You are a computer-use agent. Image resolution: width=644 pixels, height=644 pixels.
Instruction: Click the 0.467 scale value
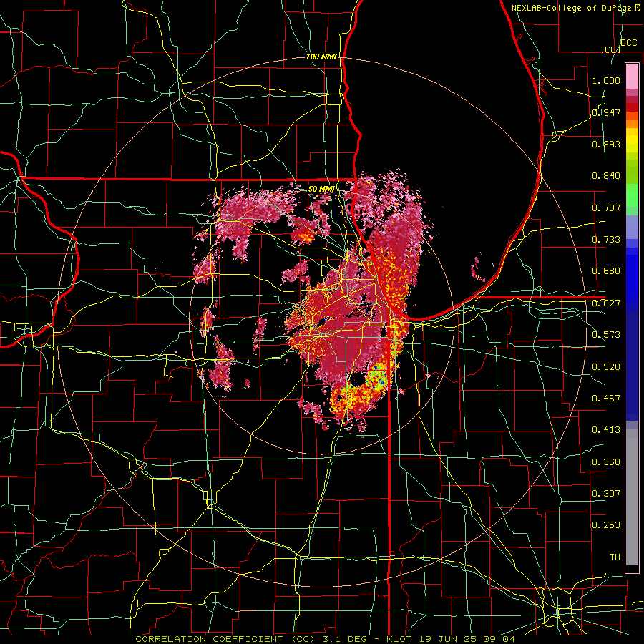click(606, 399)
